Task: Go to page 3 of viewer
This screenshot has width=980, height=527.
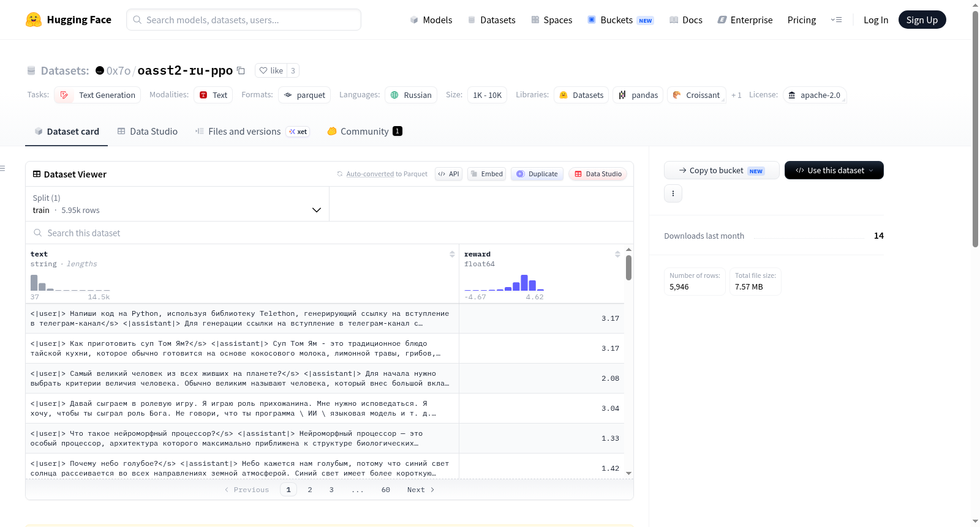Action: pos(331,490)
